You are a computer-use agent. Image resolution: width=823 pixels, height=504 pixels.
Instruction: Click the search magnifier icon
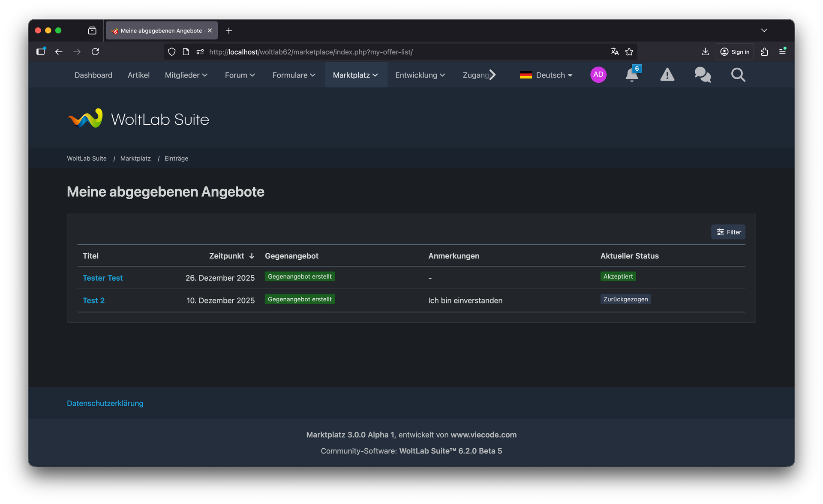point(738,75)
